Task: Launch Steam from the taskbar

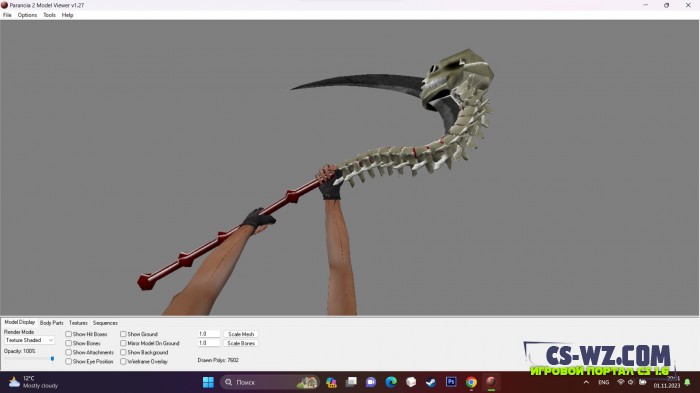Action: tap(431, 382)
